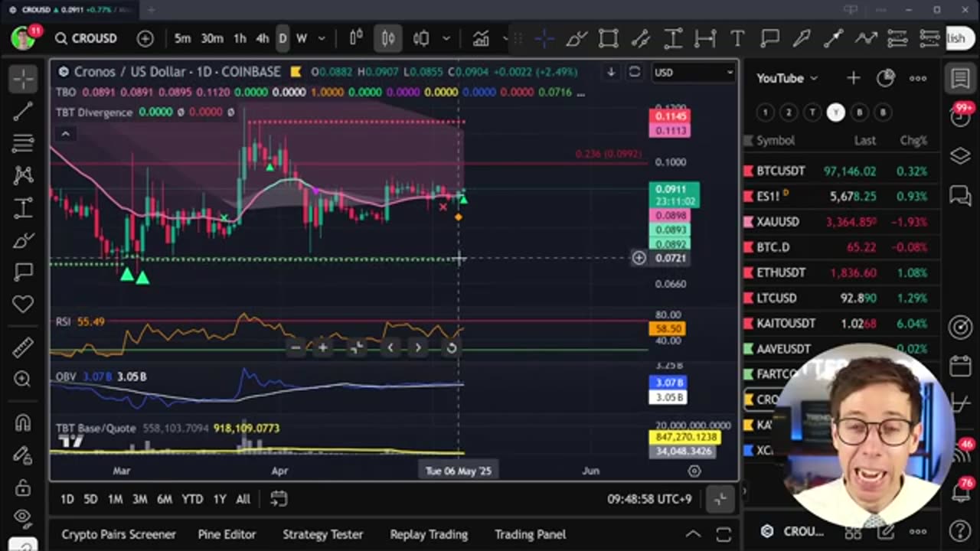Image resolution: width=980 pixels, height=551 pixels.
Task: Pick the path polyline tool in favorites toolbar
Action: tap(866, 38)
